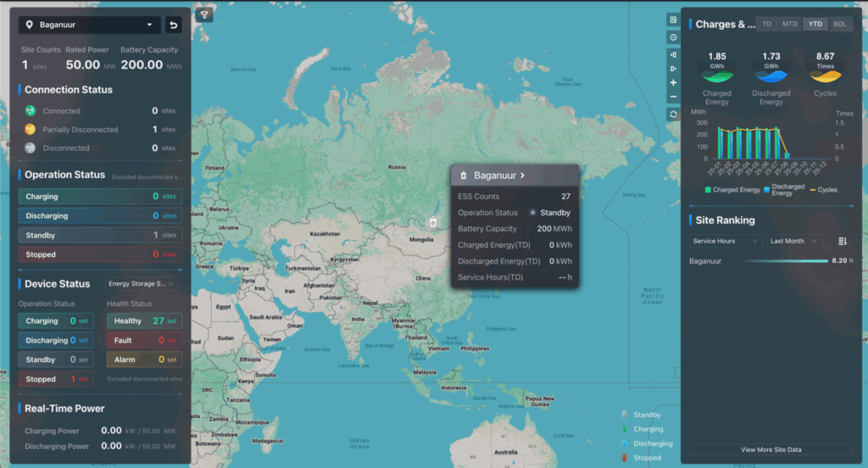The height and width of the screenshot is (468, 868).
Task: Click the Baganuur ranking progress bar
Action: tap(786, 261)
